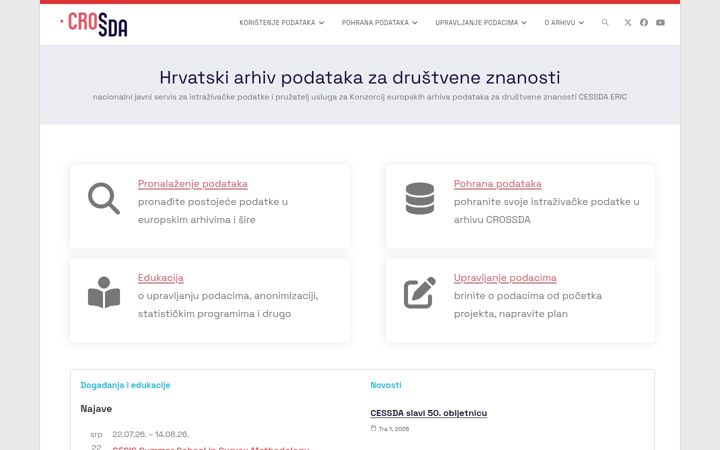720x450 pixels.
Task: Open the UPRAVLJANJE PODACIMA menu item
Action: pos(477,22)
